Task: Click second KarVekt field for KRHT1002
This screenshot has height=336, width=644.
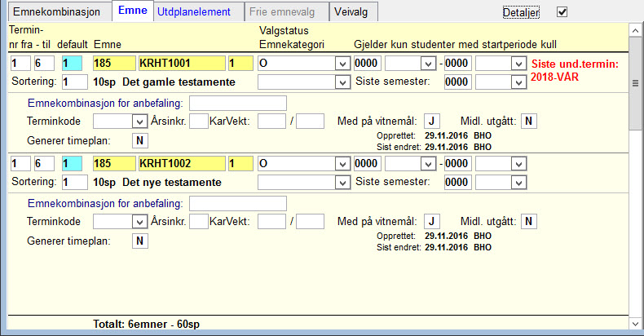Action: (x=310, y=222)
